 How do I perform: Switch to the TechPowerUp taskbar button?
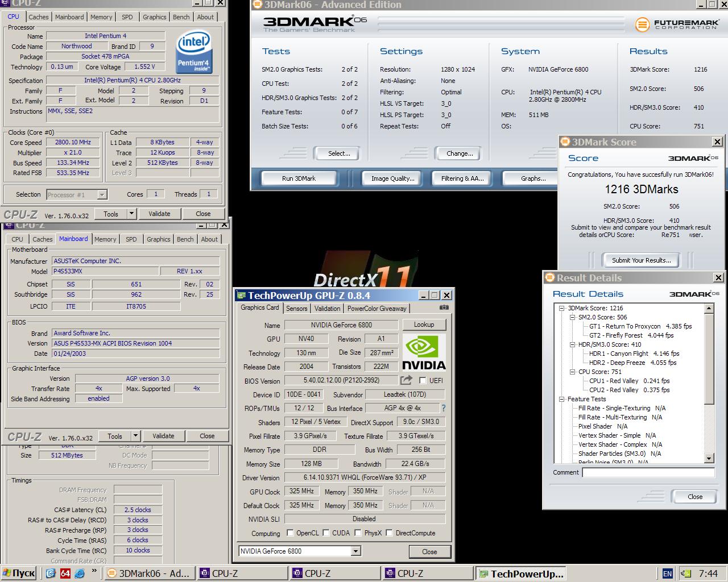click(x=522, y=573)
